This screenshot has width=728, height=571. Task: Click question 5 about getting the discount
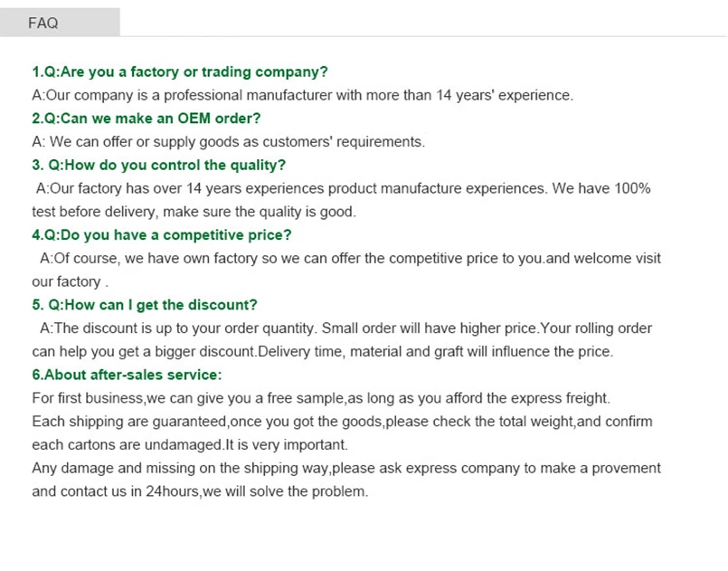coord(145,305)
